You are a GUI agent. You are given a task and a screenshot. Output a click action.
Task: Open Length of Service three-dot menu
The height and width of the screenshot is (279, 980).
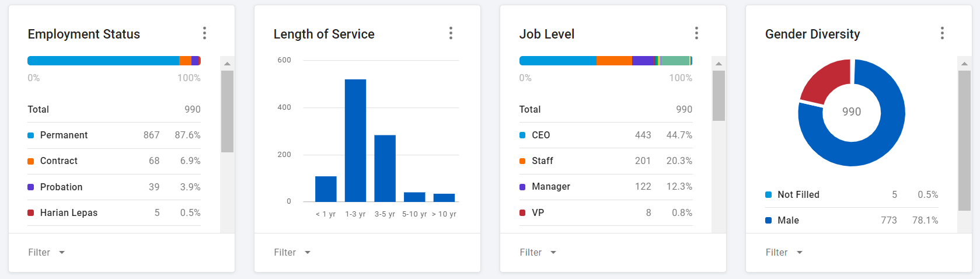coord(451,33)
